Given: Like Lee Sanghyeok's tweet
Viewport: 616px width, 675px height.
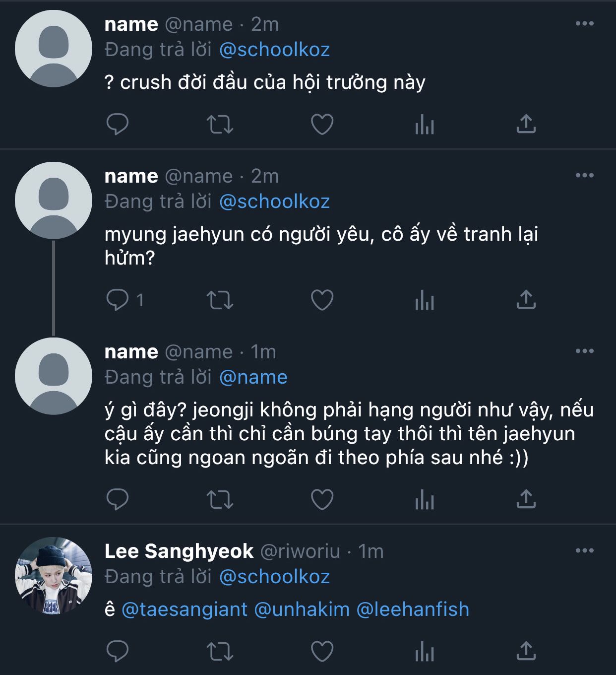Looking at the screenshot, I should tap(322, 651).
